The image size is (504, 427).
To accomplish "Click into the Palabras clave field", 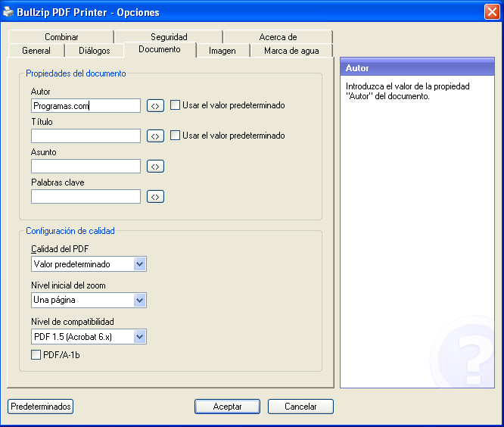I will coord(86,196).
